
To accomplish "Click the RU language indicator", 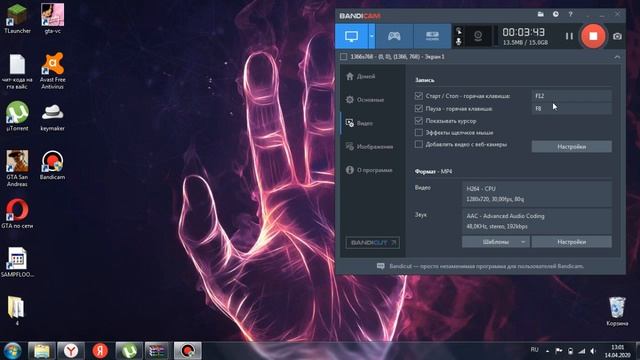I will (x=535, y=350).
